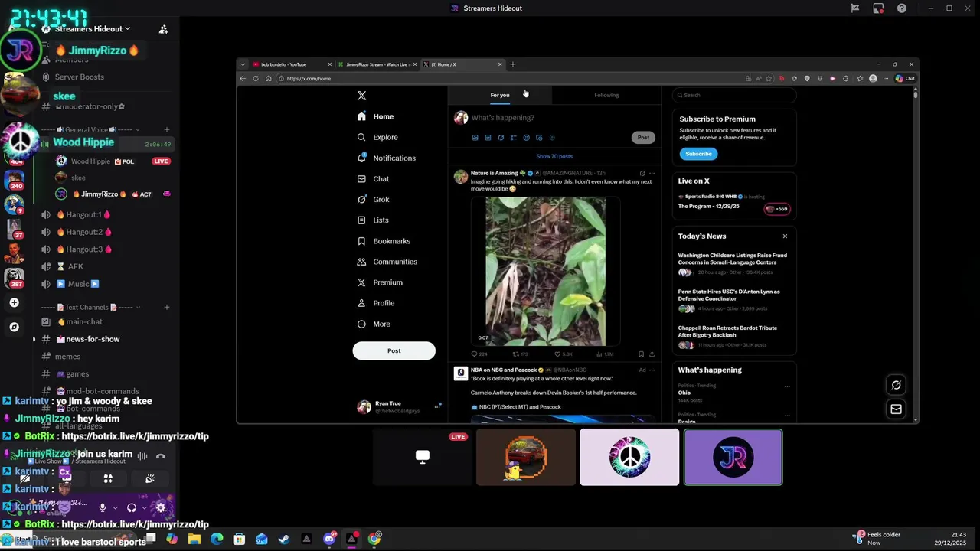Switch to the Following tab

[606, 95]
